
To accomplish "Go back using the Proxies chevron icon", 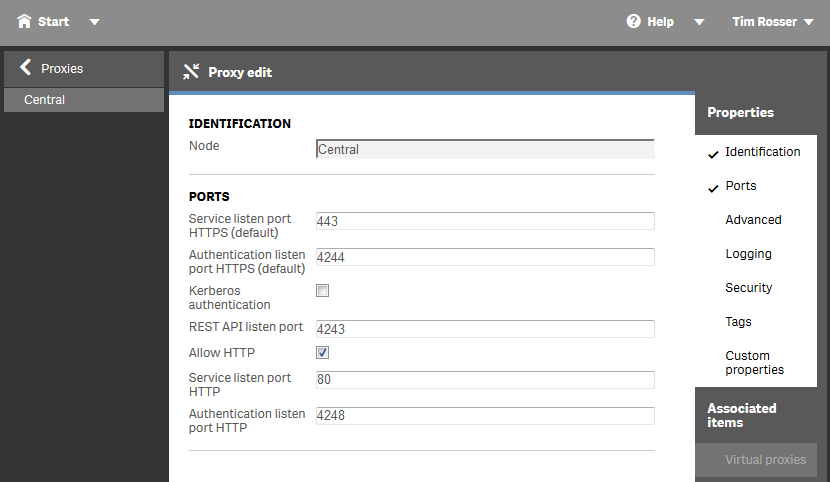I will point(25,67).
